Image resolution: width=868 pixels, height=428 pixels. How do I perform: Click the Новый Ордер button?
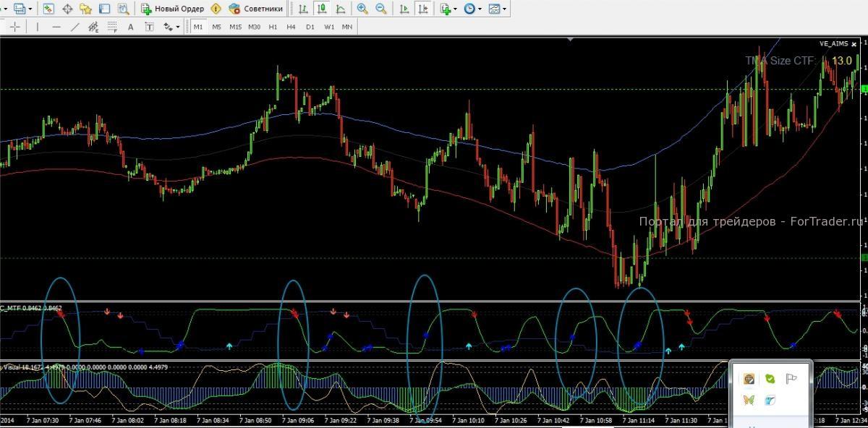[x=173, y=9]
